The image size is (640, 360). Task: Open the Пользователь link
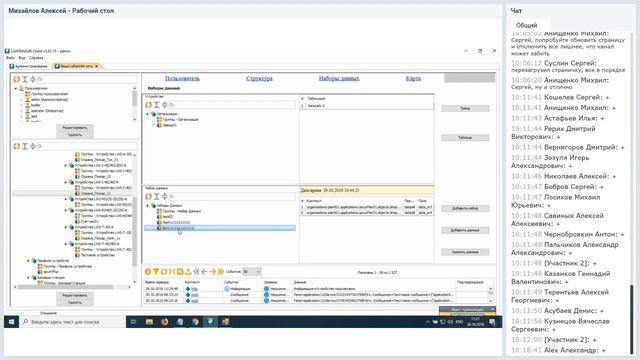click(182, 78)
